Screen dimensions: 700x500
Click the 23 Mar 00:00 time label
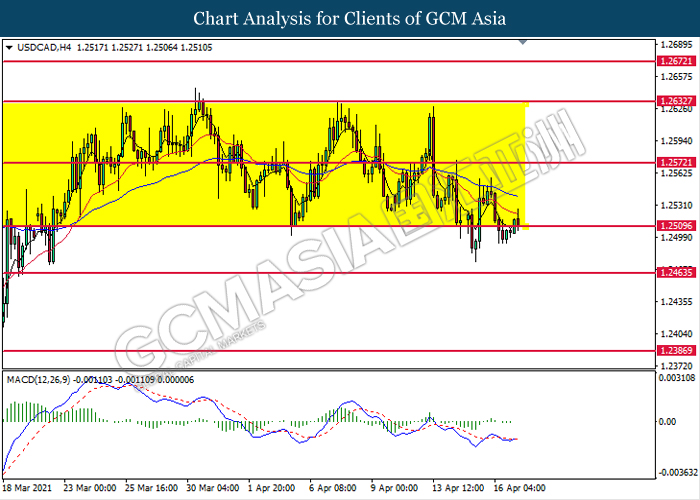(89, 488)
